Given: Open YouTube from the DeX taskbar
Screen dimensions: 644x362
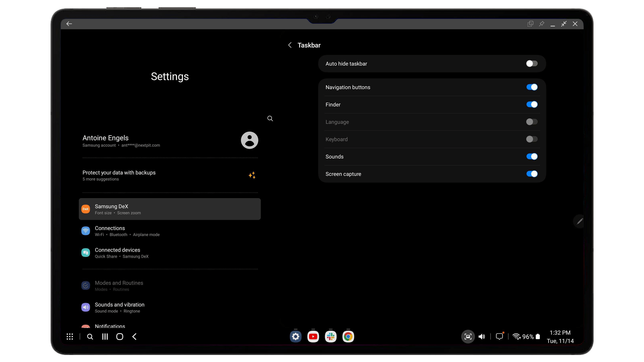Looking at the screenshot, I should (x=313, y=337).
